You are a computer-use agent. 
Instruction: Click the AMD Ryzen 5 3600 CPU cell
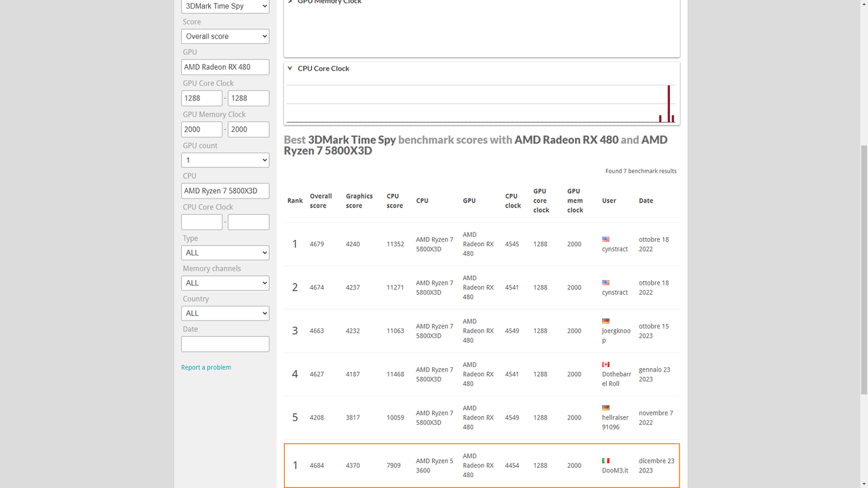click(x=435, y=466)
